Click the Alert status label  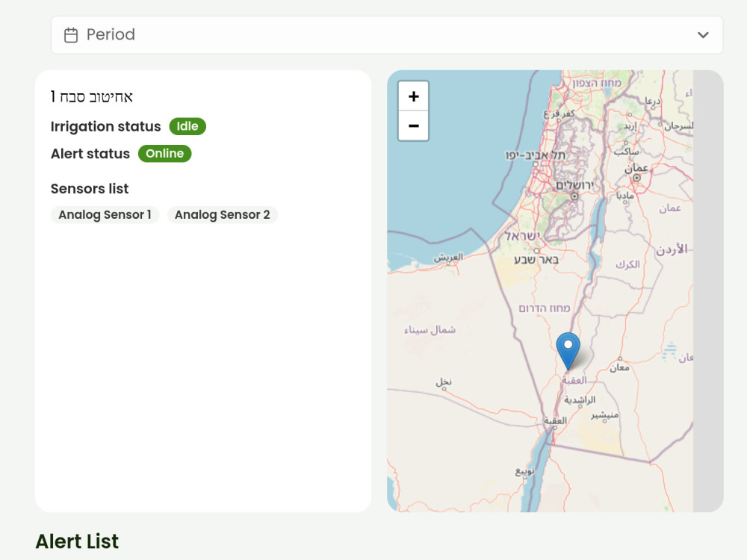pos(90,154)
